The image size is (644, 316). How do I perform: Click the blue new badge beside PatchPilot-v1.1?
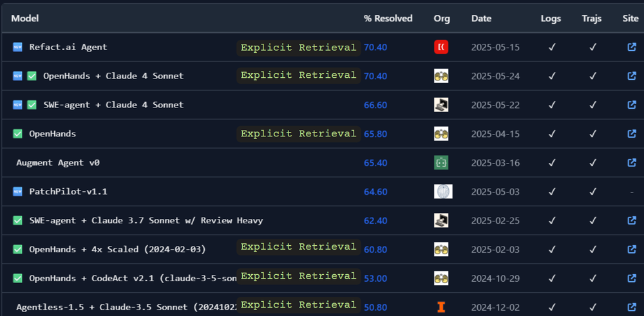[17, 192]
